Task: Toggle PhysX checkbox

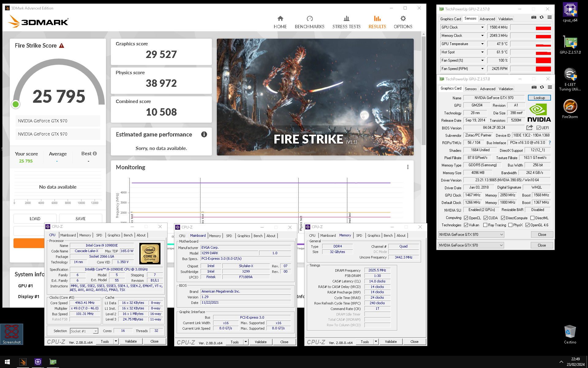Action: pyautogui.click(x=510, y=225)
